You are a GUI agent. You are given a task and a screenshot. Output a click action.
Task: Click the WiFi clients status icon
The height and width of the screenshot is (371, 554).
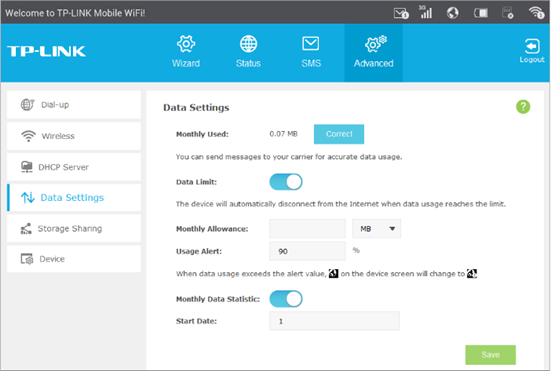coord(536,13)
